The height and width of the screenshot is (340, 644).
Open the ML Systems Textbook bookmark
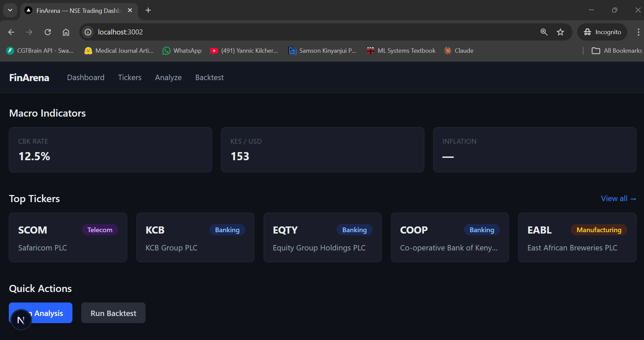click(401, 50)
